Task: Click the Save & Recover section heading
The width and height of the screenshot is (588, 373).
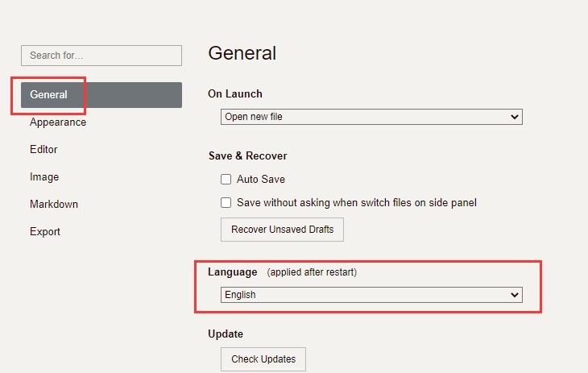Action: pyautogui.click(x=247, y=155)
